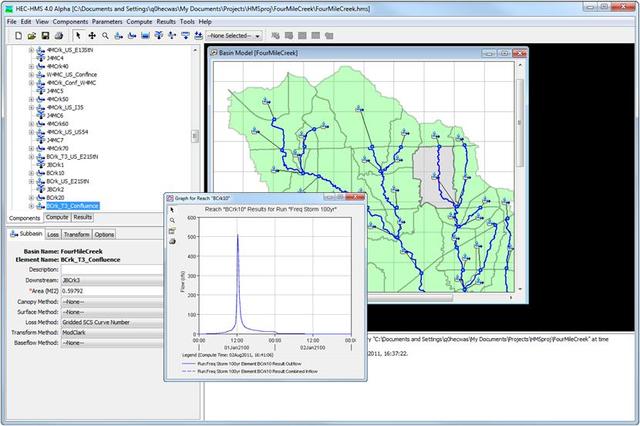Open the Downstream JBCrk3 dropdown
The image size is (640, 426).
pyautogui.click(x=111, y=280)
